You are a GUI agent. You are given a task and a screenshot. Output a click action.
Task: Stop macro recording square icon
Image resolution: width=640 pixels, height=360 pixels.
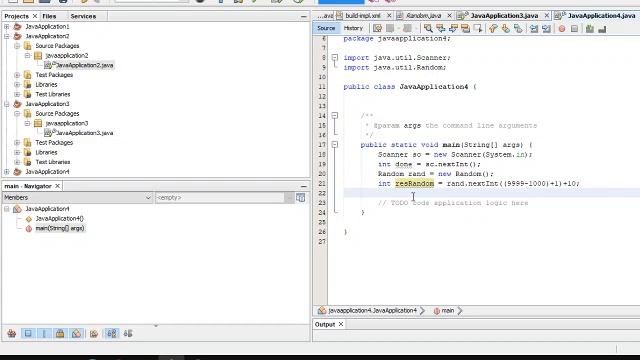[574, 29]
